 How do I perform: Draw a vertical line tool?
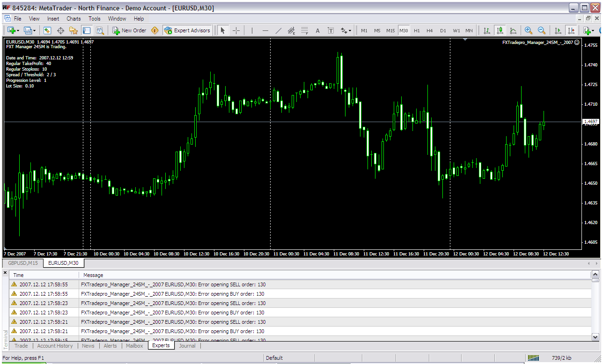pos(252,30)
